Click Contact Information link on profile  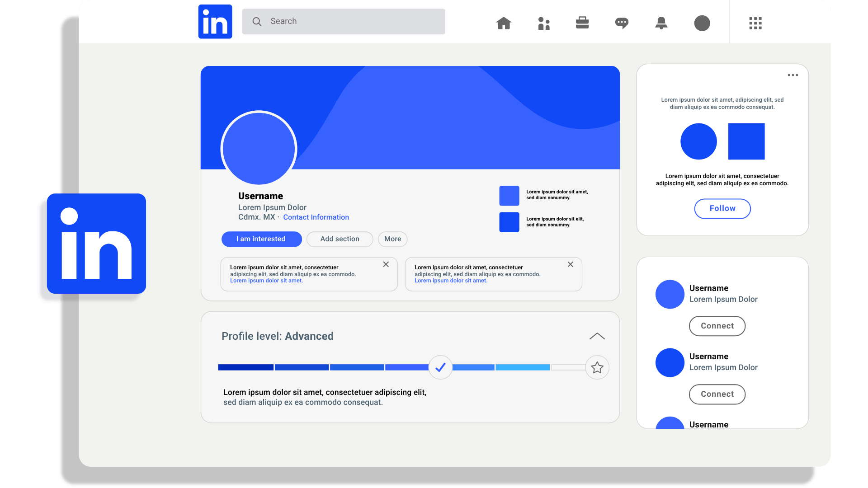pos(316,217)
